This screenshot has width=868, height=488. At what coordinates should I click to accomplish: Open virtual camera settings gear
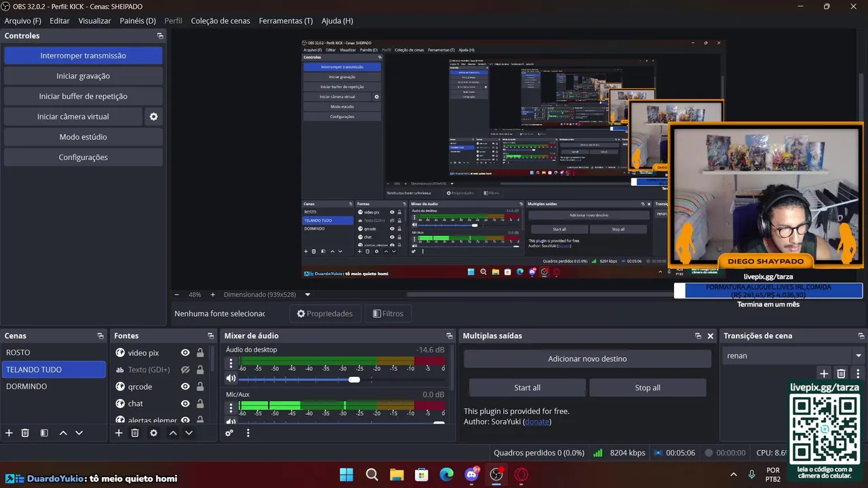(153, 117)
